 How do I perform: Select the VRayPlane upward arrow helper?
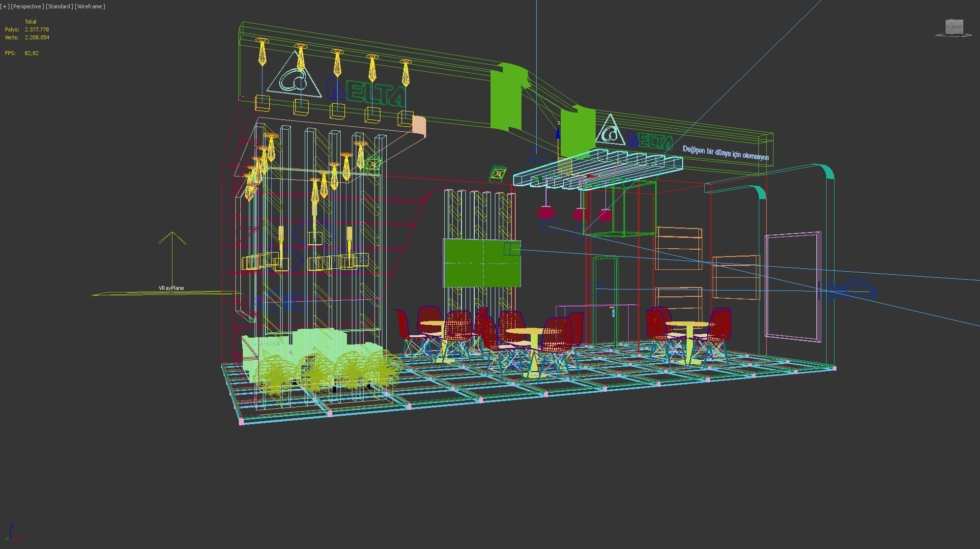tap(172, 260)
